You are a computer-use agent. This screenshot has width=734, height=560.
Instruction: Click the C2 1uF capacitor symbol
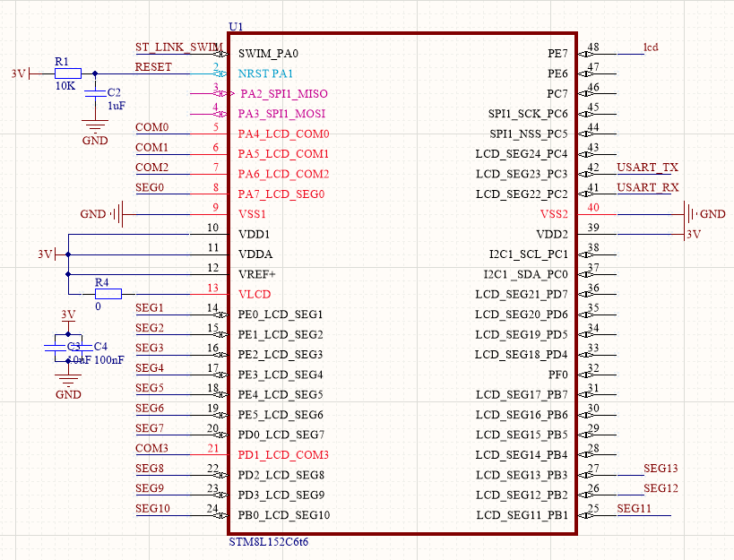click(94, 92)
